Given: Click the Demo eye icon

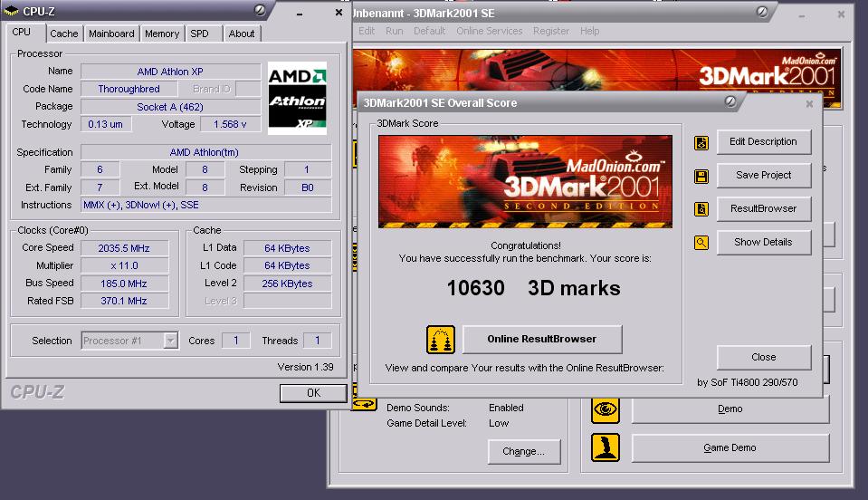Looking at the screenshot, I should click(x=605, y=409).
